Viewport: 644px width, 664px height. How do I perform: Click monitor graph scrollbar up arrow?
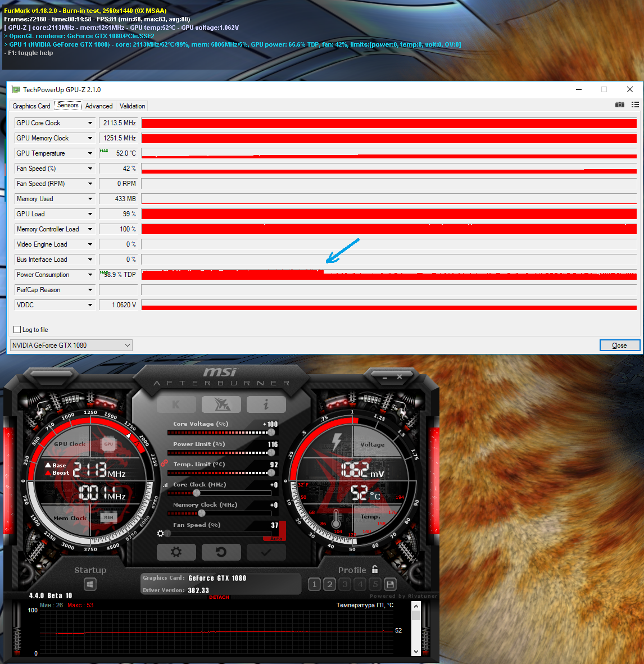(416, 606)
